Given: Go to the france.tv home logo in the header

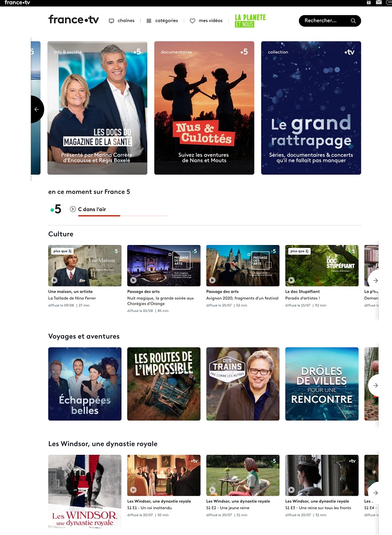Looking at the screenshot, I should (73, 20).
